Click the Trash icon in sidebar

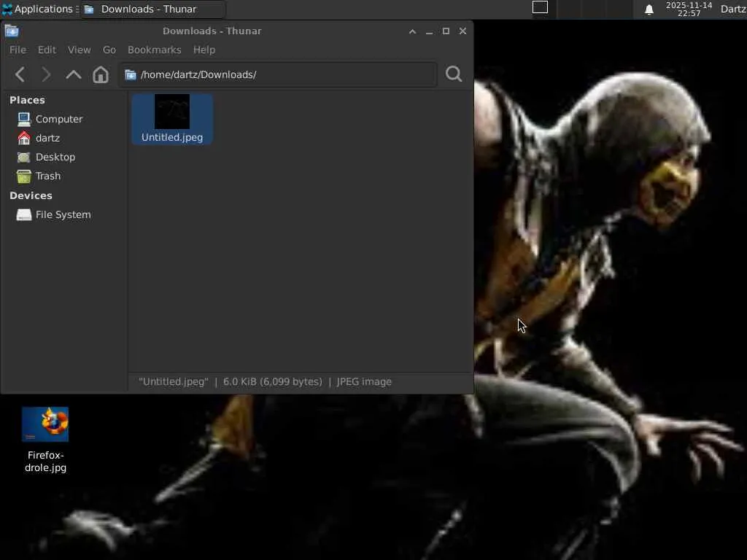(x=24, y=176)
